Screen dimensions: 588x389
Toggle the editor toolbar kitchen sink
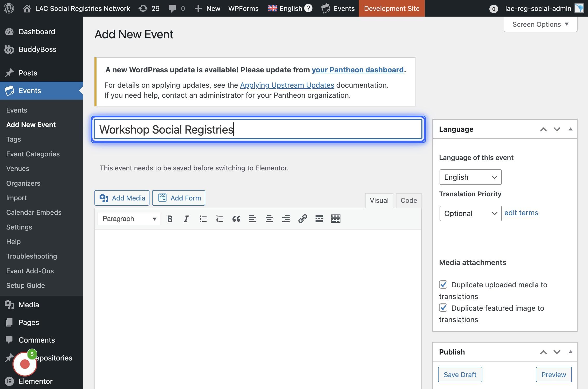[x=336, y=219]
